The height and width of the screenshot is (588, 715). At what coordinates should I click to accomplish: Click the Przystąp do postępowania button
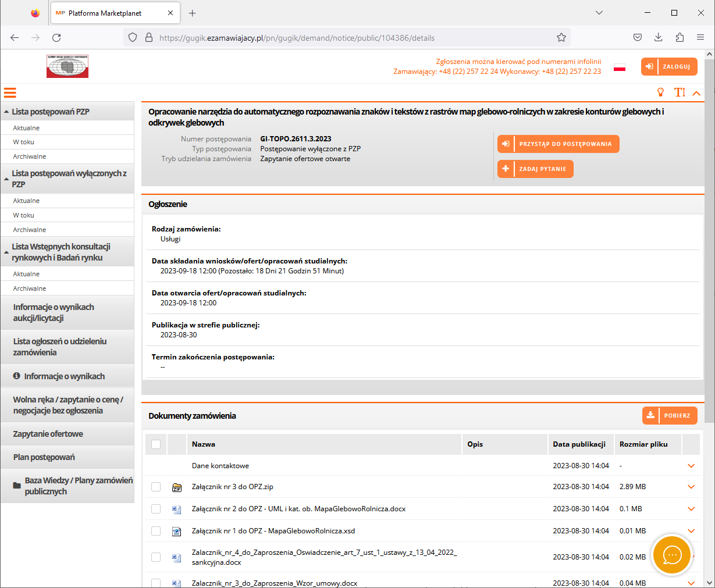coord(558,144)
